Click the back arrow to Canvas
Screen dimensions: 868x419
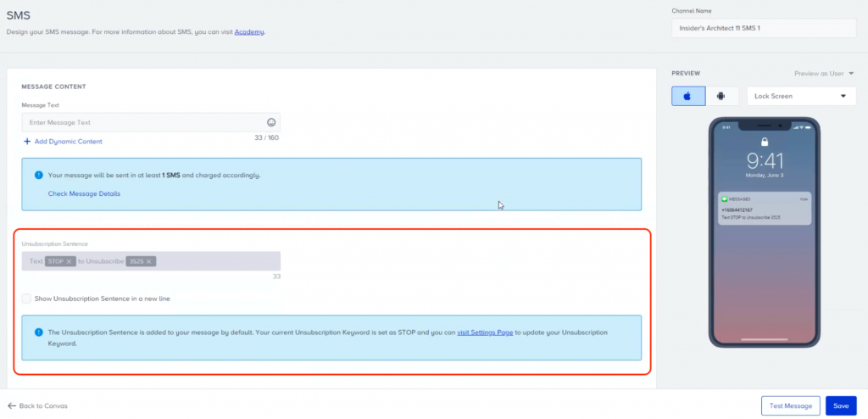coord(12,405)
